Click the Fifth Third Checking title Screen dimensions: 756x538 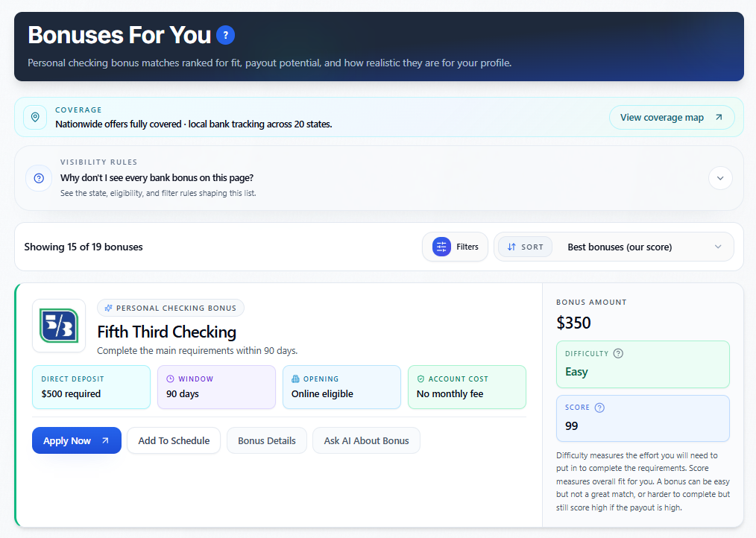pyautogui.click(x=167, y=332)
